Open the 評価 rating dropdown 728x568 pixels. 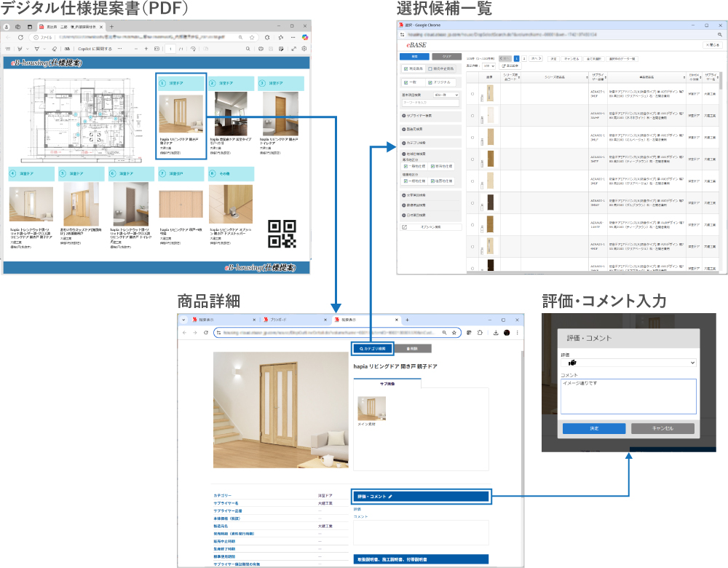628,362
